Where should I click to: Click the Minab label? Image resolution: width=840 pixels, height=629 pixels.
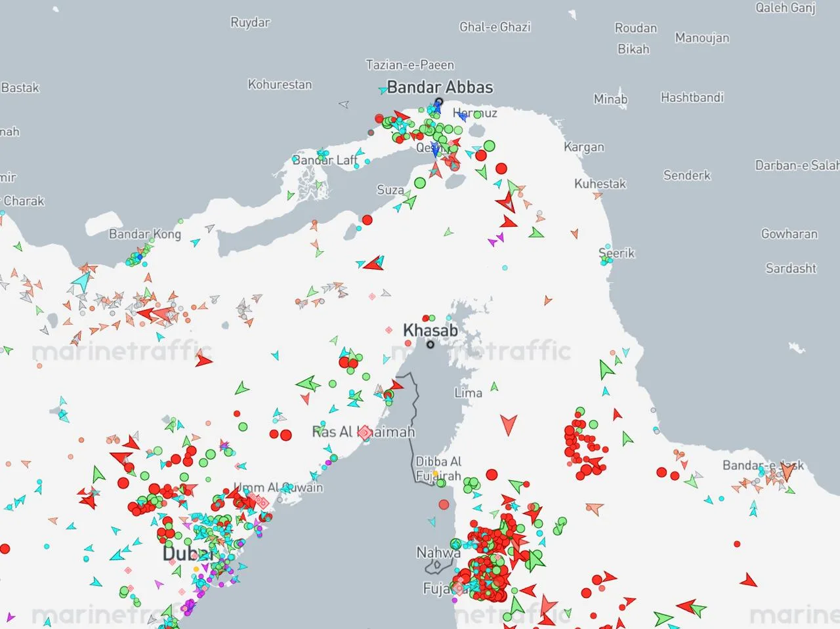610,99
